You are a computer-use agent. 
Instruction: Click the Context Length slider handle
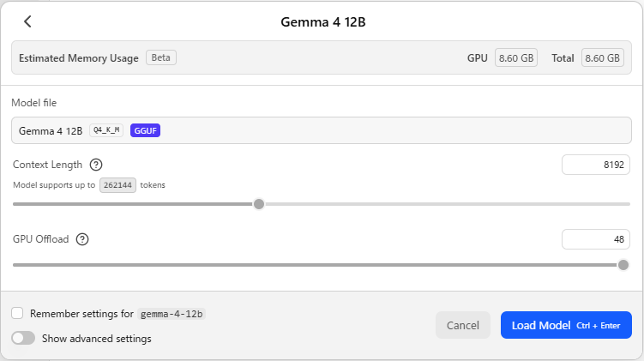[x=259, y=204]
